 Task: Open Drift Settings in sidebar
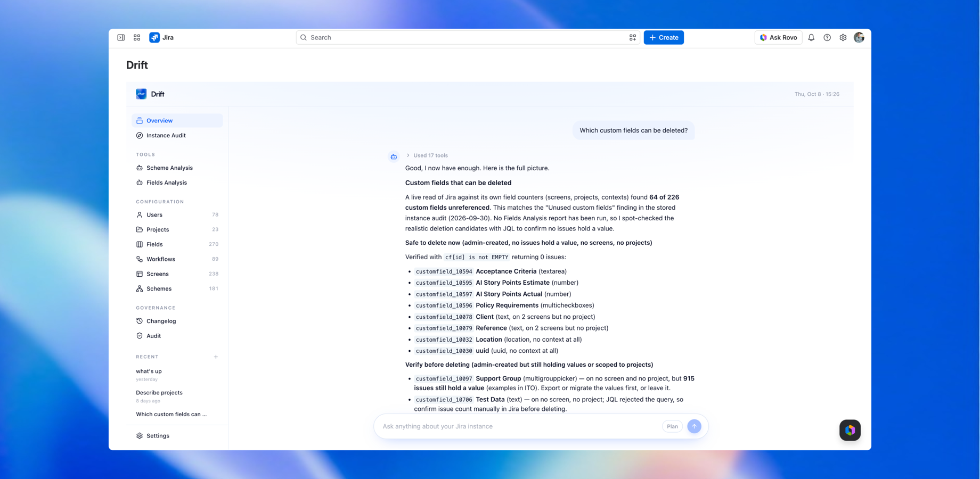click(177, 436)
